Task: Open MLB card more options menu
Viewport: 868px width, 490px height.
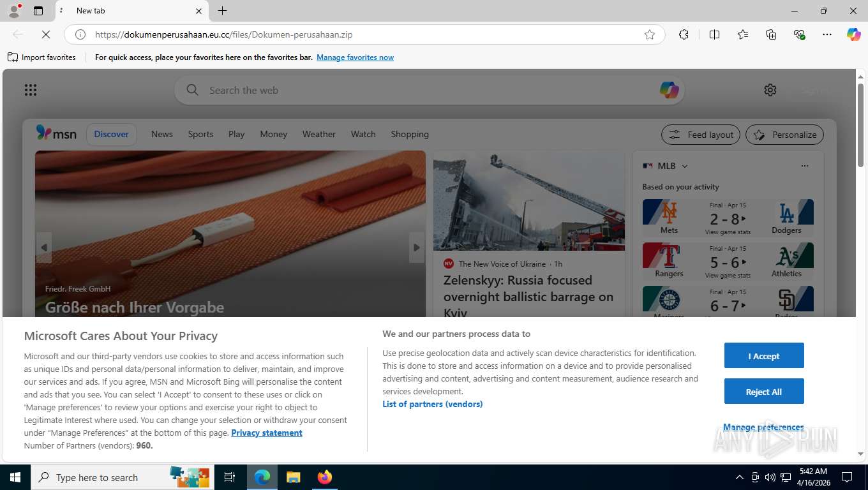Action: point(805,166)
